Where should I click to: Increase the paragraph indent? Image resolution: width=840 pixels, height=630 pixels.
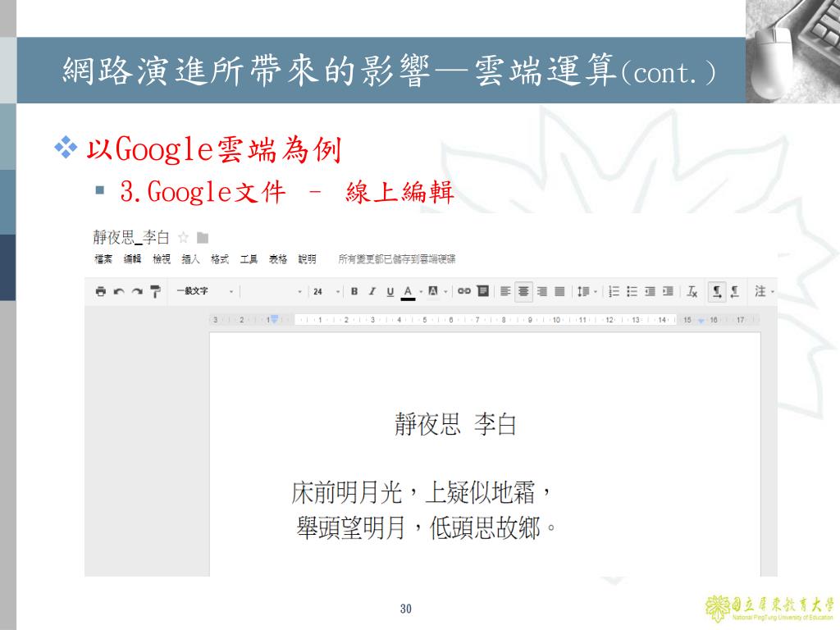(x=668, y=291)
